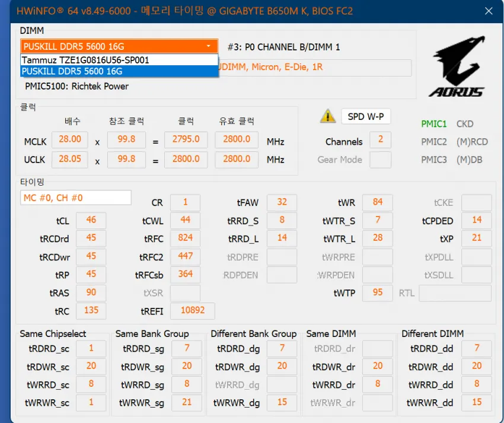504x423 pixels.
Task: Click the tWRWR_sg value 21
Action: pyautogui.click(x=187, y=403)
